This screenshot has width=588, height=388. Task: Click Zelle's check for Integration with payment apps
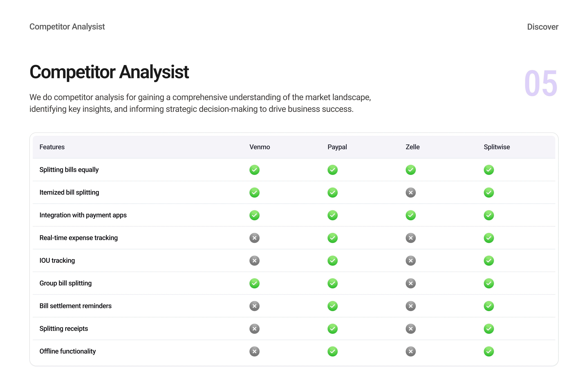pyautogui.click(x=410, y=215)
